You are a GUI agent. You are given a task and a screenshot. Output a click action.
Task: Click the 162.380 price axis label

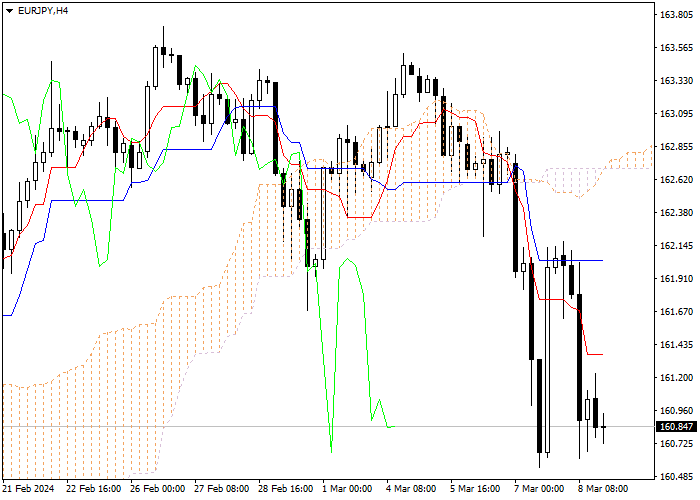(x=676, y=212)
